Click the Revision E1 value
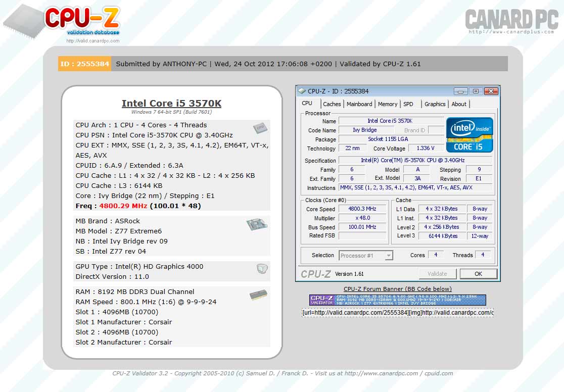 click(479, 178)
